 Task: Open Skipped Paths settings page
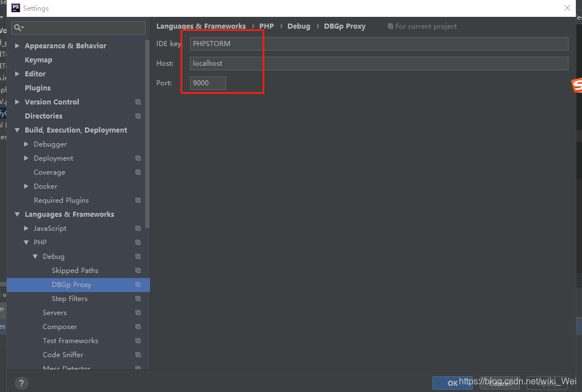(75, 271)
